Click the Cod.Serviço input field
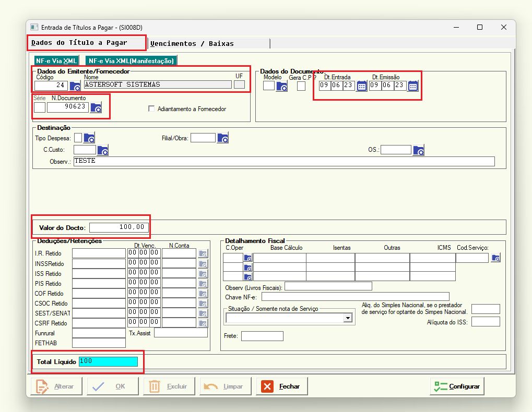Viewport: 532px width, 412px height. tap(472, 258)
